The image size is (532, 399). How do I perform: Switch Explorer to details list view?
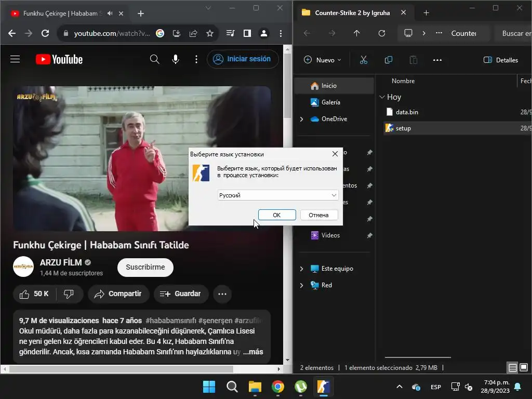[512, 367]
